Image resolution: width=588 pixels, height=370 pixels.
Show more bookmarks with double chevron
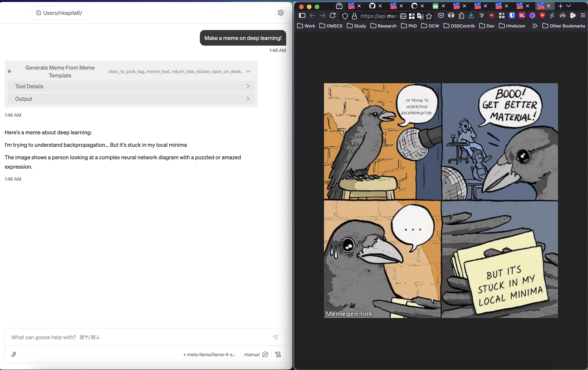pyautogui.click(x=535, y=26)
